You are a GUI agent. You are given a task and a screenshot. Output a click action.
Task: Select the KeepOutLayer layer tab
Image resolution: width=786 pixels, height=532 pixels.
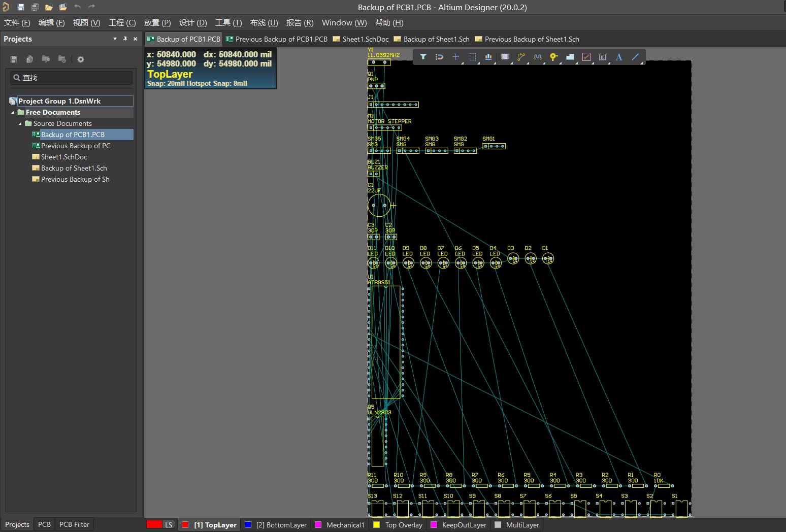[x=458, y=525]
